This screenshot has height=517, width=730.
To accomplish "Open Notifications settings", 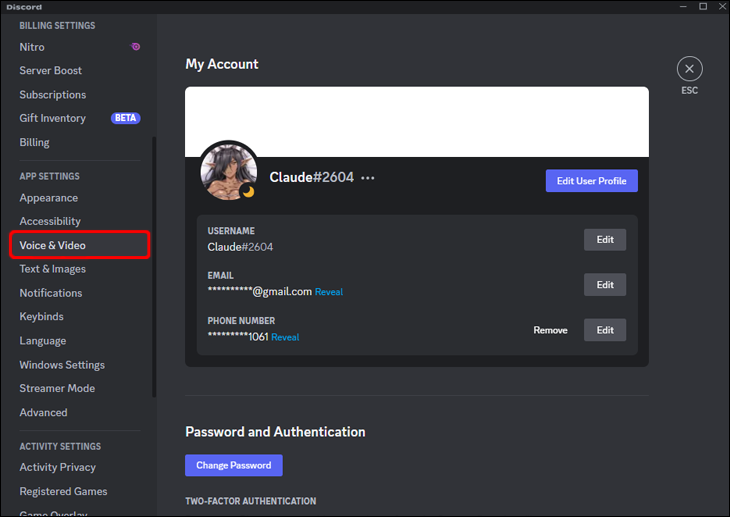I will pyautogui.click(x=51, y=293).
